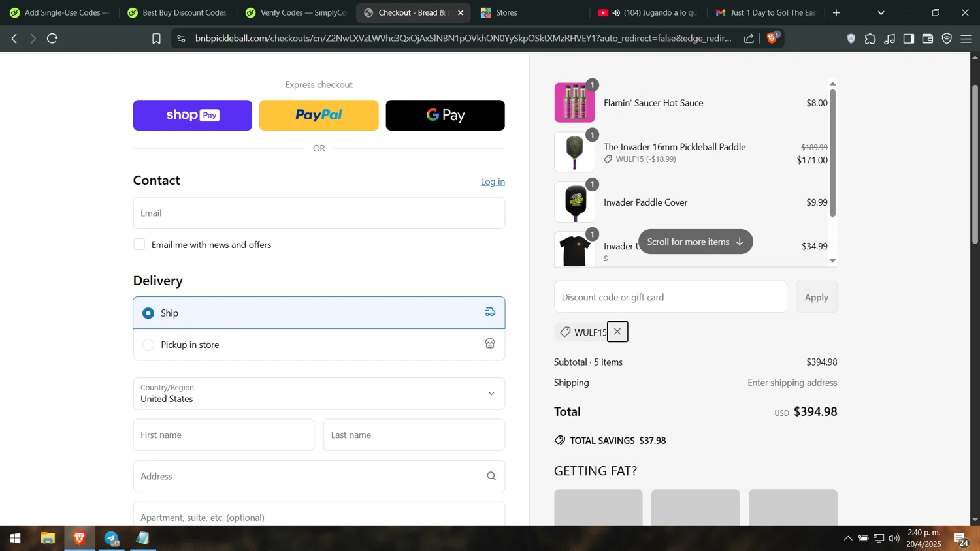Image resolution: width=980 pixels, height=551 pixels.
Task: Click the order items list scrollbar
Action: click(832, 153)
